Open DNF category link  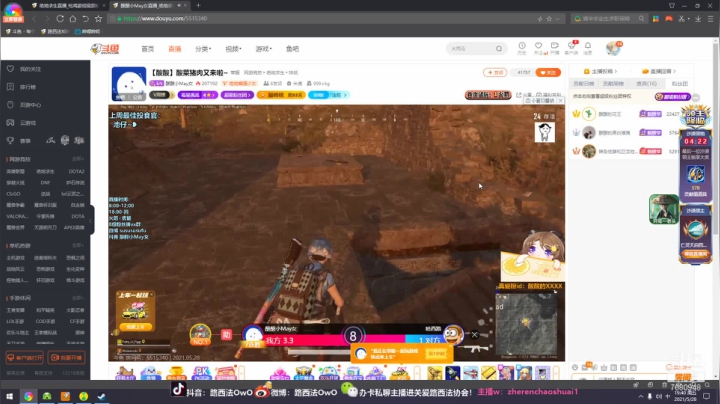[x=45, y=183]
